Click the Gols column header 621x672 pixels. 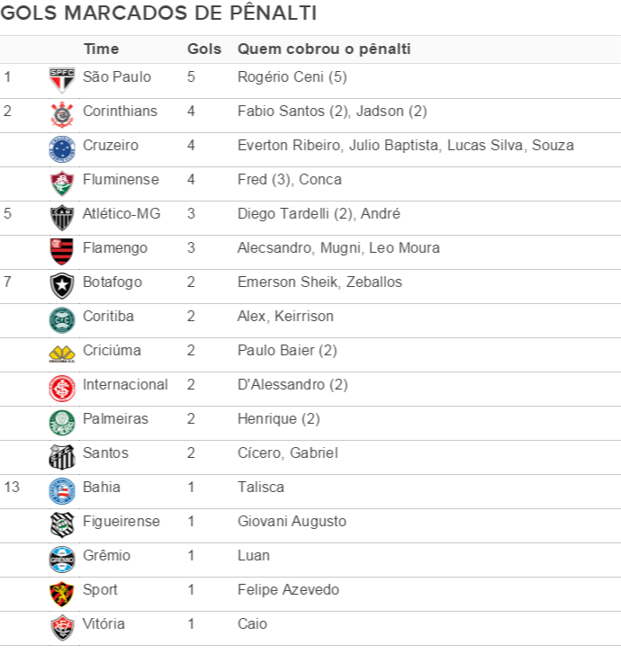(x=204, y=49)
